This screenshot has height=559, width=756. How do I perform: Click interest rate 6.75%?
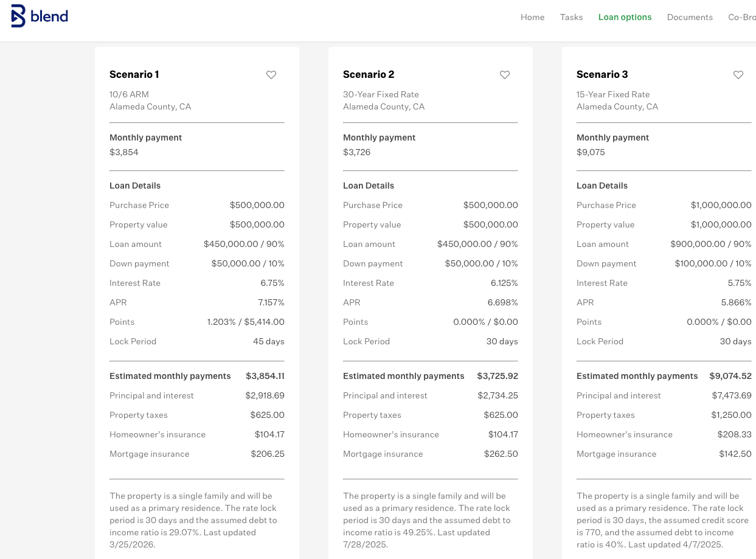pos(272,283)
